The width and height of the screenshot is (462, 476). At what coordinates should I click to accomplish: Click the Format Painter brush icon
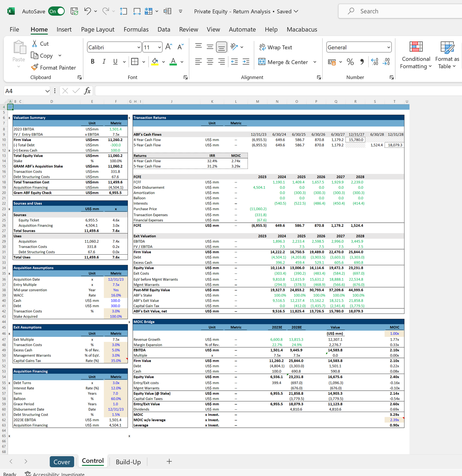[x=35, y=67]
